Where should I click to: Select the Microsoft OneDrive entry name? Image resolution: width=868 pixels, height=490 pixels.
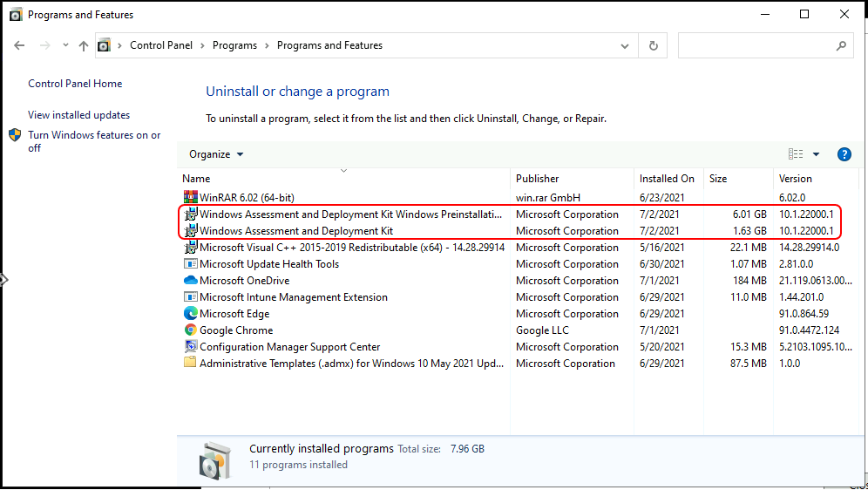[x=244, y=281]
